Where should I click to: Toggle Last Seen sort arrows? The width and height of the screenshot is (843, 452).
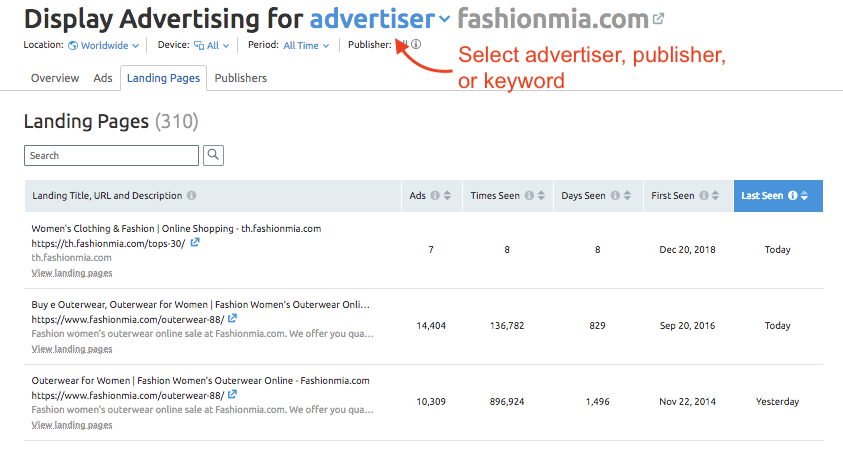point(804,196)
